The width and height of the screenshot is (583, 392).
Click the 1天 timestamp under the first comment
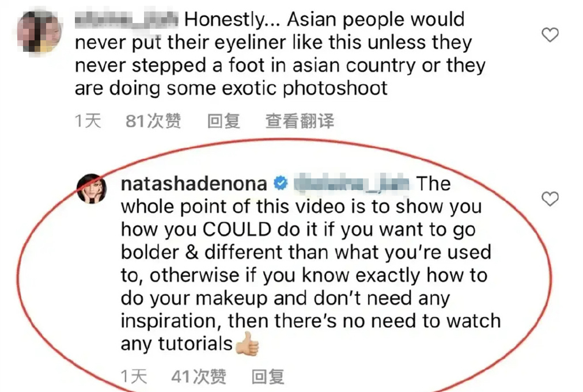(x=88, y=121)
